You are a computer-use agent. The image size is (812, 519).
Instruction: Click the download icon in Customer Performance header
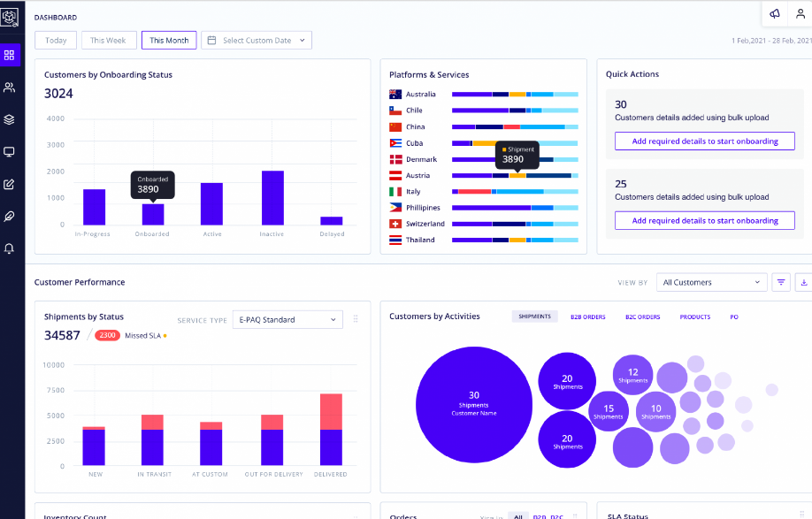point(804,281)
